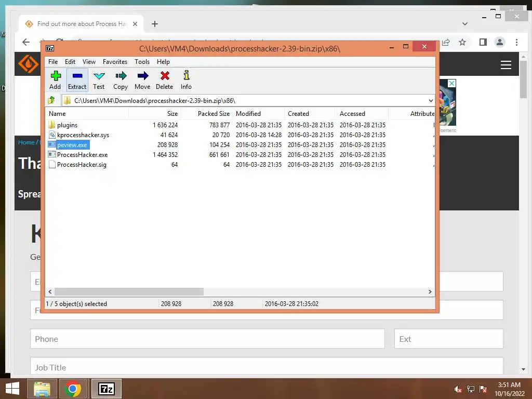Sort files by the Size column
The height and width of the screenshot is (399, 532).
(154, 114)
